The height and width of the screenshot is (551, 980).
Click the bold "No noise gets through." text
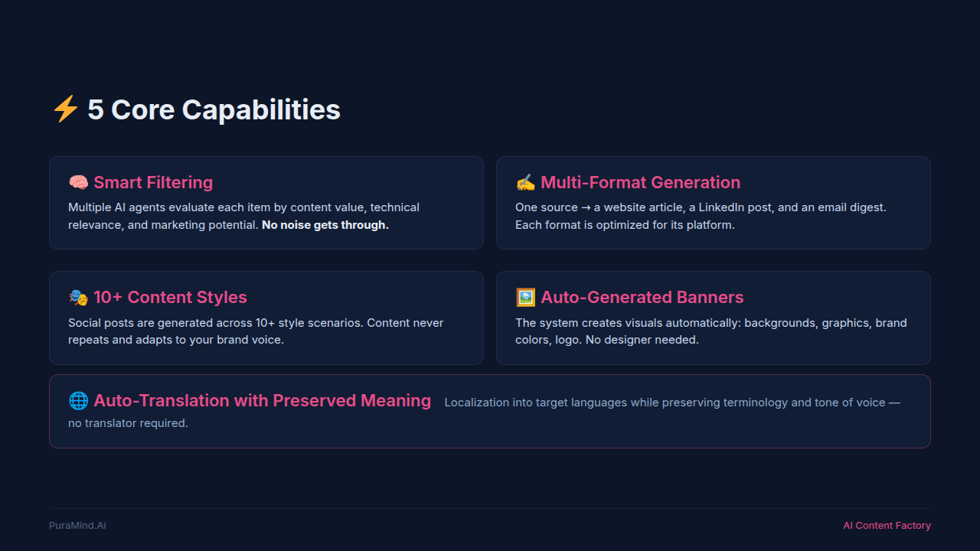click(325, 225)
